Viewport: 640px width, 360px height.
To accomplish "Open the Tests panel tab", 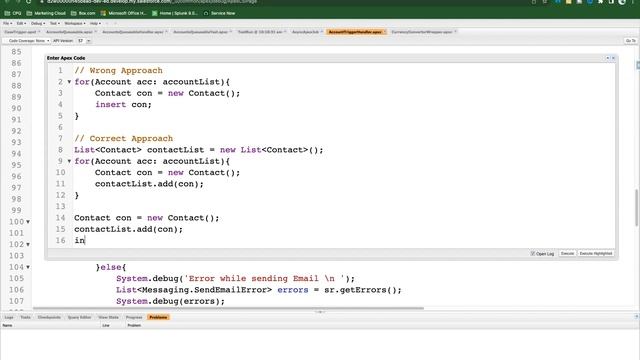I will click(25, 317).
